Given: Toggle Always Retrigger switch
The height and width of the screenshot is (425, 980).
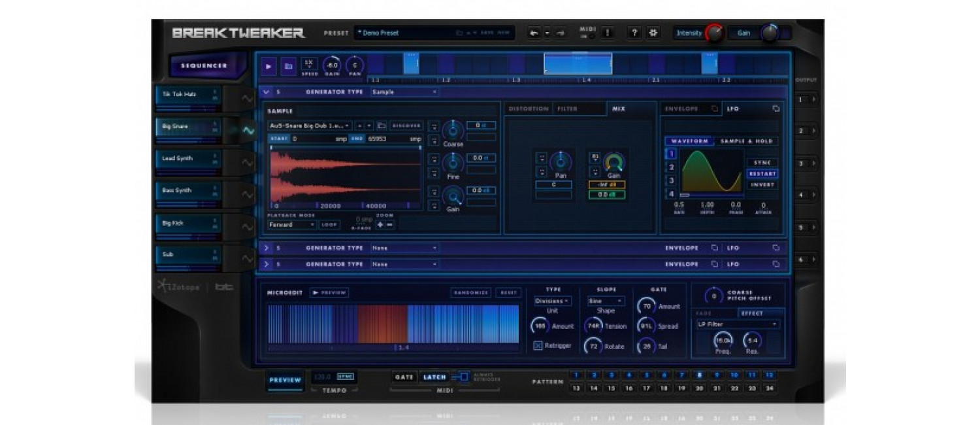Looking at the screenshot, I should [461, 377].
